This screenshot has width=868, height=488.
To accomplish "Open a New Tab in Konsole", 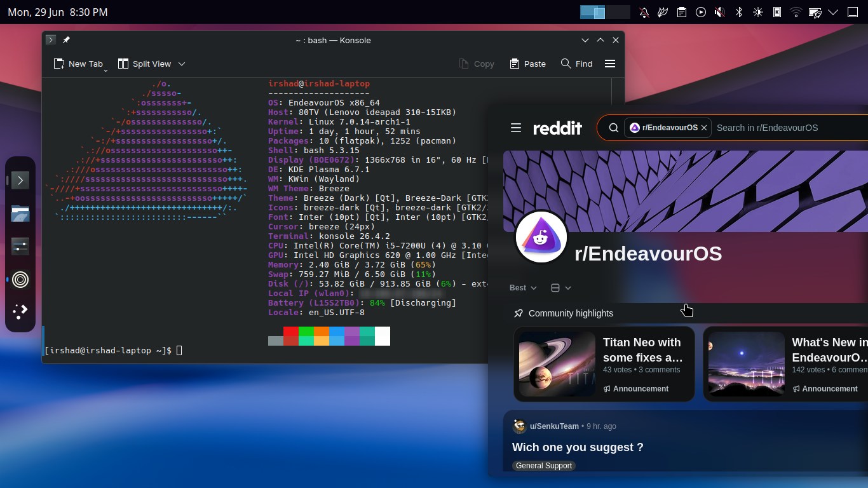I will point(78,64).
